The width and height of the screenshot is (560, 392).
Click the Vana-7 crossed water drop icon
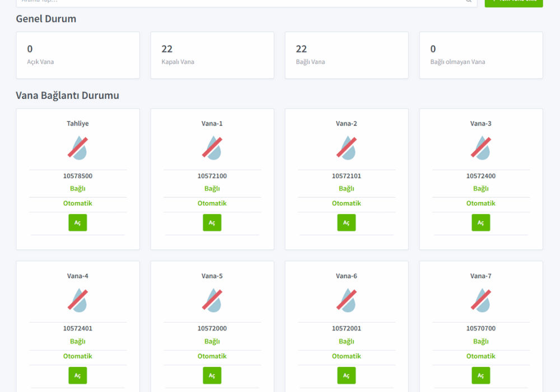click(x=481, y=300)
